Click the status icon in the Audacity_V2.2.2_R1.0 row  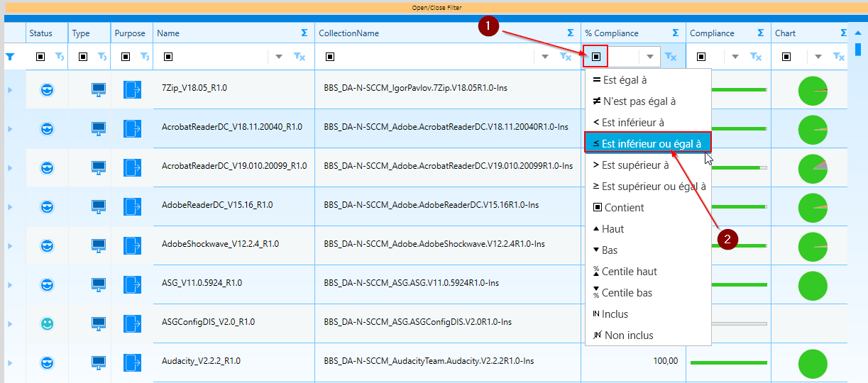point(47,363)
